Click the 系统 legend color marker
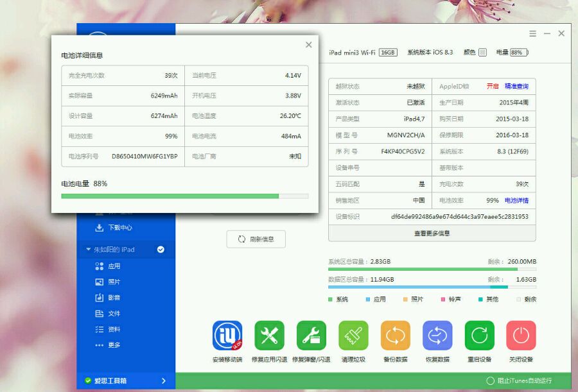578x392 pixels. (330, 300)
